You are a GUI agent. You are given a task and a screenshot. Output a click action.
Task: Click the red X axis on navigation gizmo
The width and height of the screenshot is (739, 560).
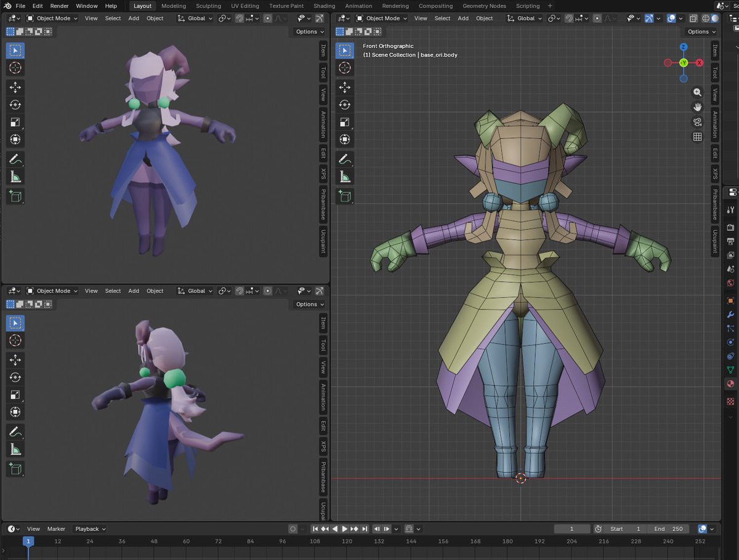[x=700, y=63]
